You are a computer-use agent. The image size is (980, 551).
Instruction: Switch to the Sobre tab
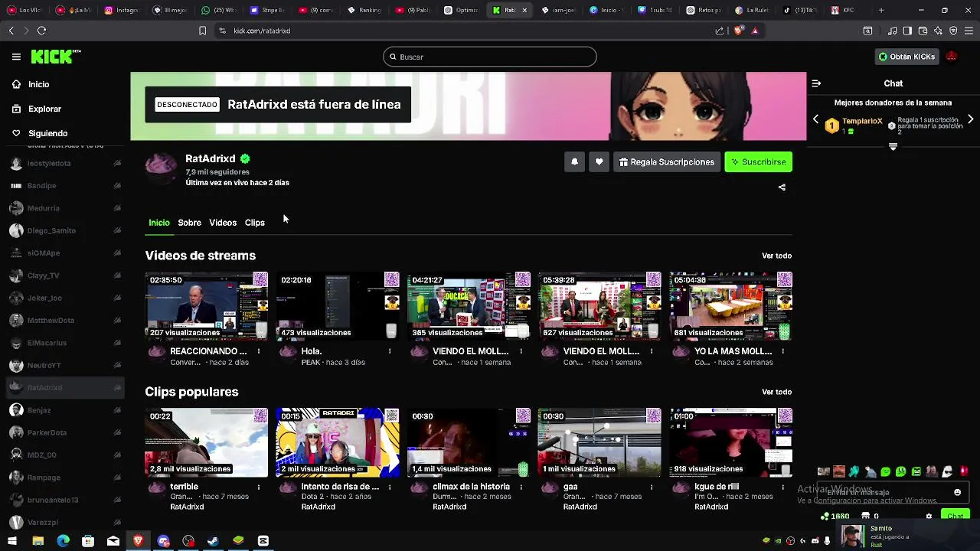(189, 223)
